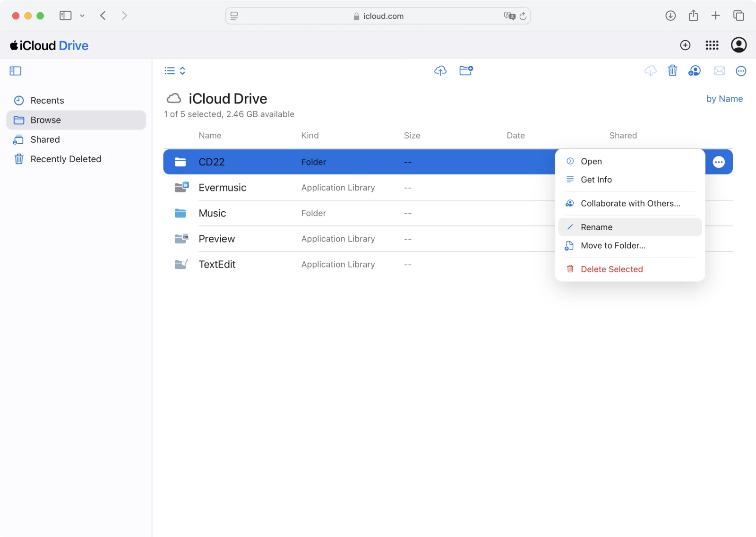Image resolution: width=756 pixels, height=537 pixels.
Task: Upload a file using the cloud upload icon
Action: click(440, 70)
